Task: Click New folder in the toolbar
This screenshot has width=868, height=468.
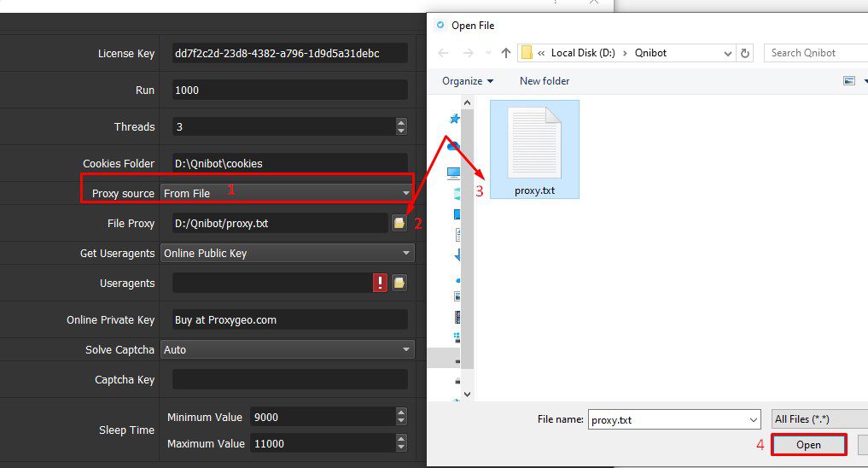Action: [544, 81]
